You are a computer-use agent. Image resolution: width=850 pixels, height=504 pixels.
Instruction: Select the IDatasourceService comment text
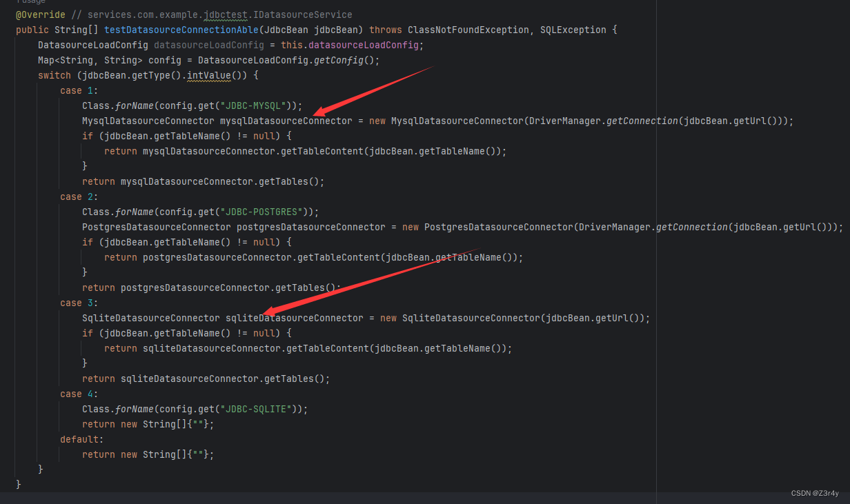303,14
